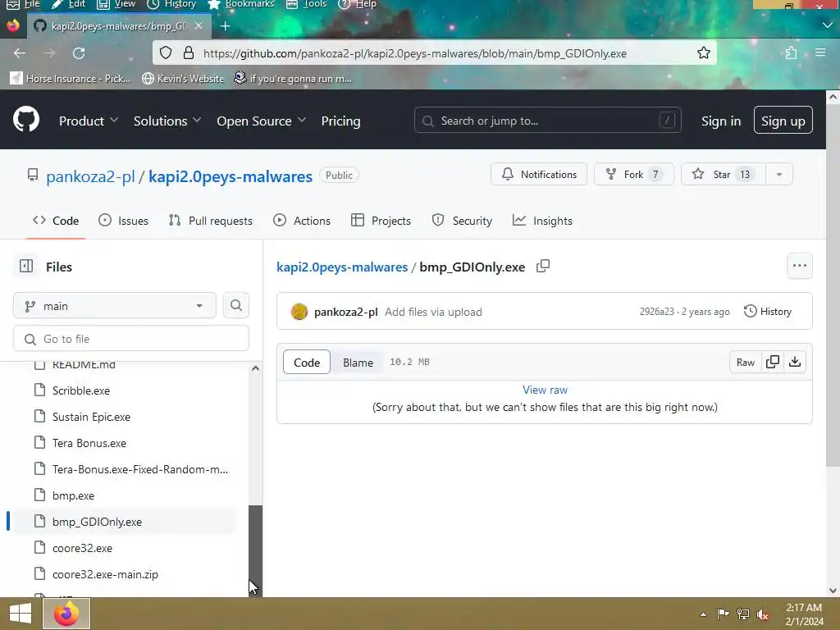
Task: Click the Go to file input
Action: pyautogui.click(x=130, y=339)
